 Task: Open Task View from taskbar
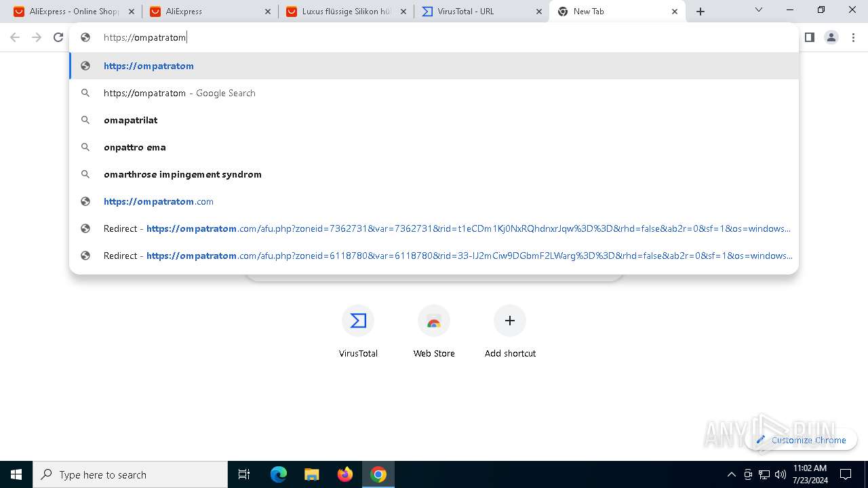pos(244,474)
